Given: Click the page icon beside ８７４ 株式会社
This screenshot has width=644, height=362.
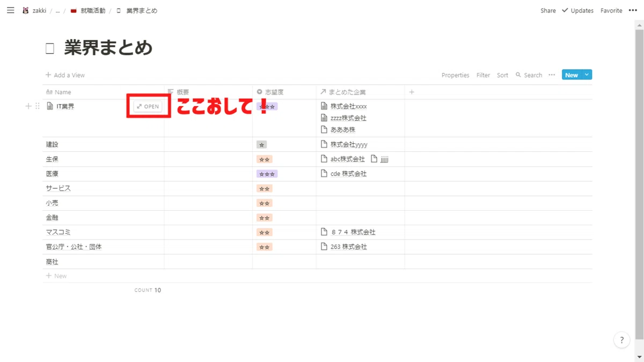Looking at the screenshot, I should click(324, 232).
